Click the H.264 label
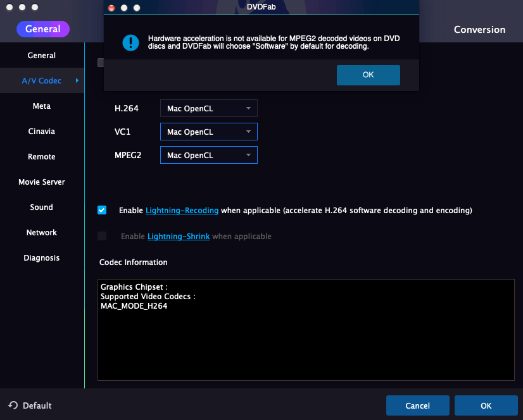 click(x=127, y=108)
